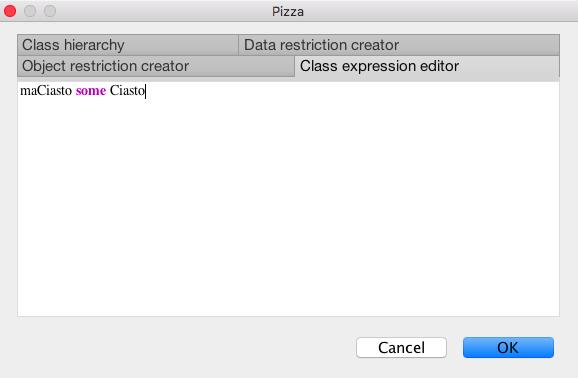Click the purple some keyword

(x=91, y=90)
